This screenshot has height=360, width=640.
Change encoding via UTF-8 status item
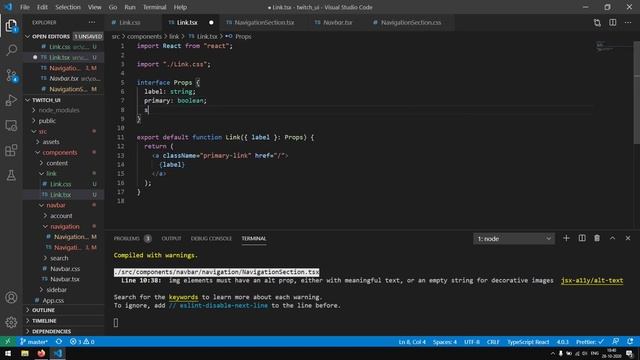pos(472,342)
